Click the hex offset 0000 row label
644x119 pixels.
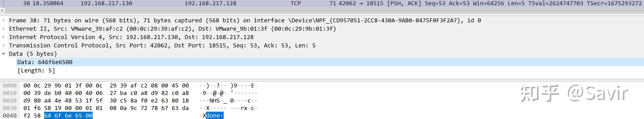10,86
